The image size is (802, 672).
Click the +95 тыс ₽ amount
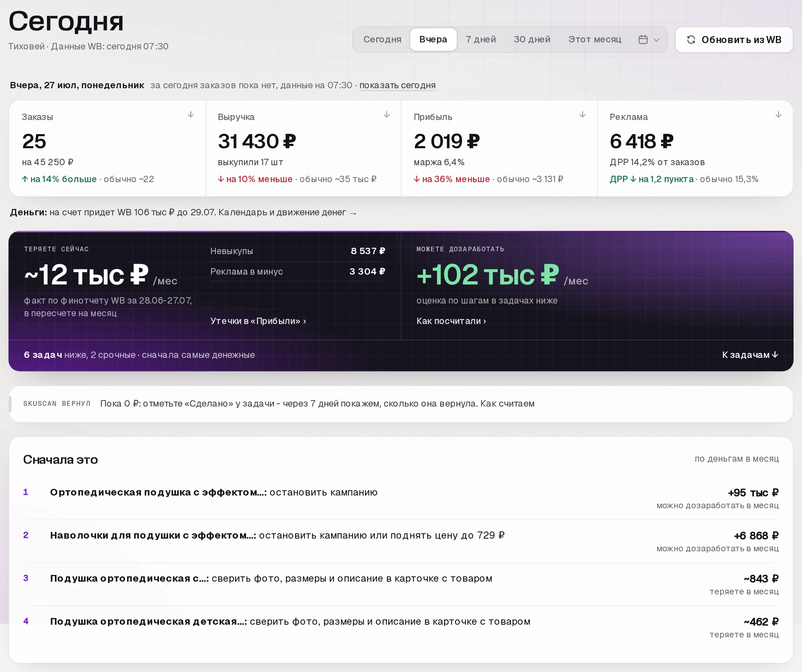[x=753, y=493]
